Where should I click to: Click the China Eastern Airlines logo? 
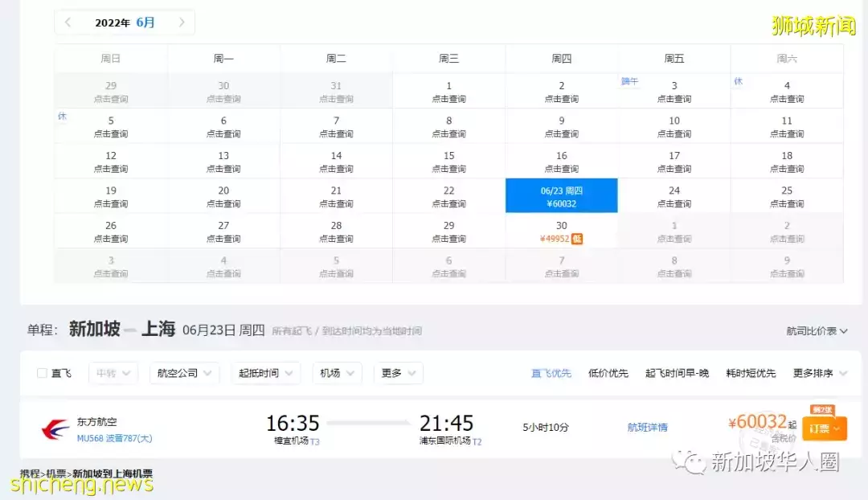[x=55, y=429]
